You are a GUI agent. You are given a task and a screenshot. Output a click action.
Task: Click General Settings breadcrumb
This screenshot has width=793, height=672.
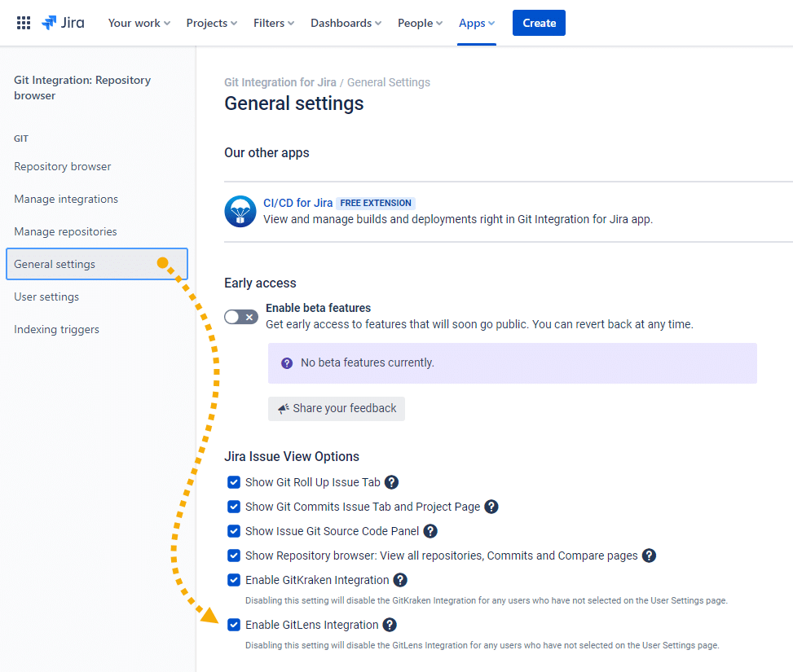389,82
